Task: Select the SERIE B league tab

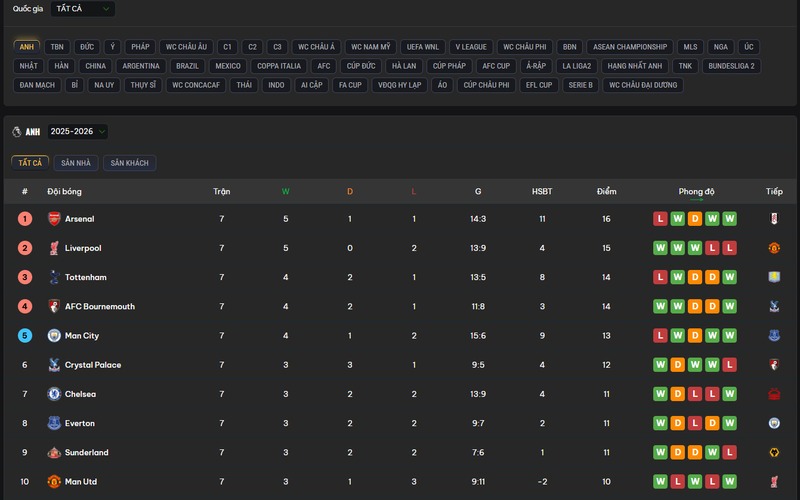Action: coord(581,85)
